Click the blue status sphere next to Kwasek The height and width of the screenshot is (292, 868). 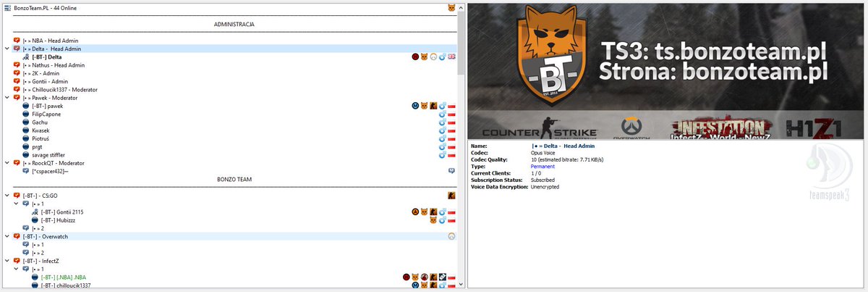pos(27,130)
